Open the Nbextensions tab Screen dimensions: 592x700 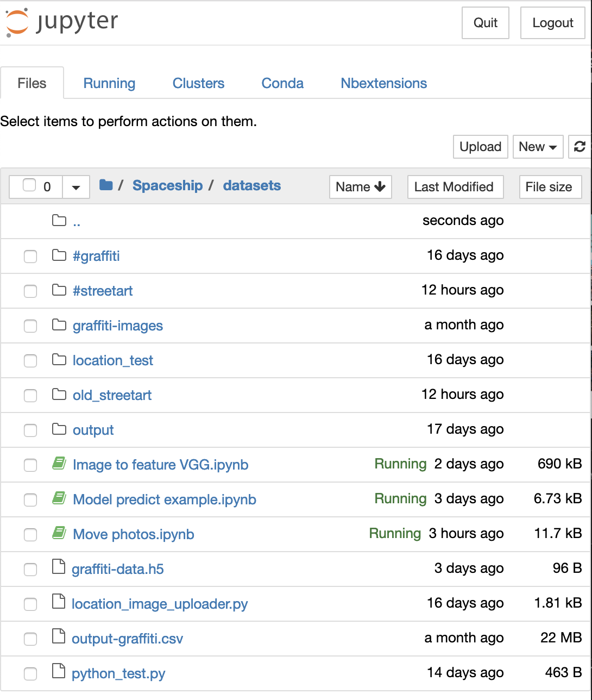tap(383, 83)
